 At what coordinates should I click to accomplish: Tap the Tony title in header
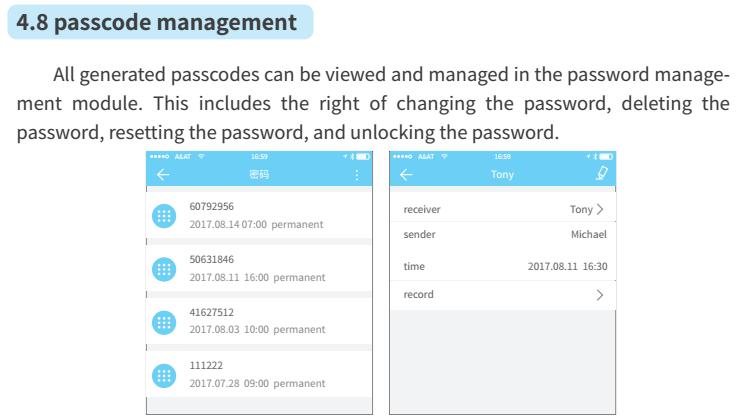pos(502,175)
